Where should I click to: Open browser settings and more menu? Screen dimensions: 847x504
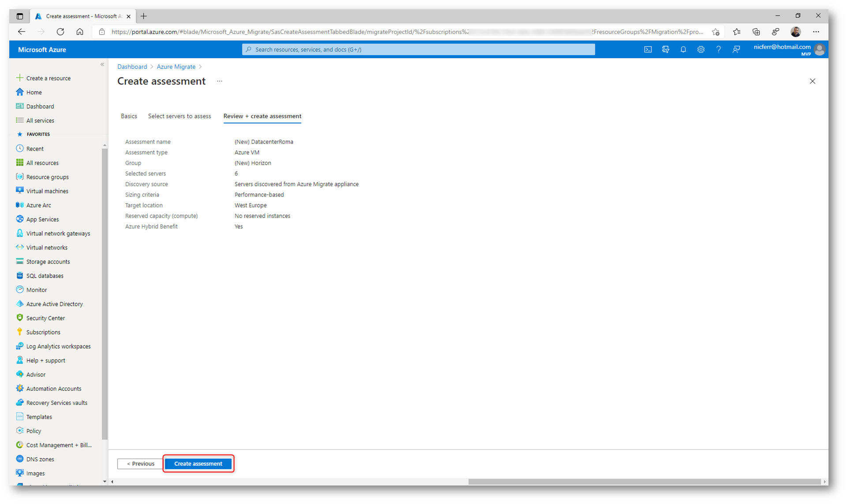point(816,32)
